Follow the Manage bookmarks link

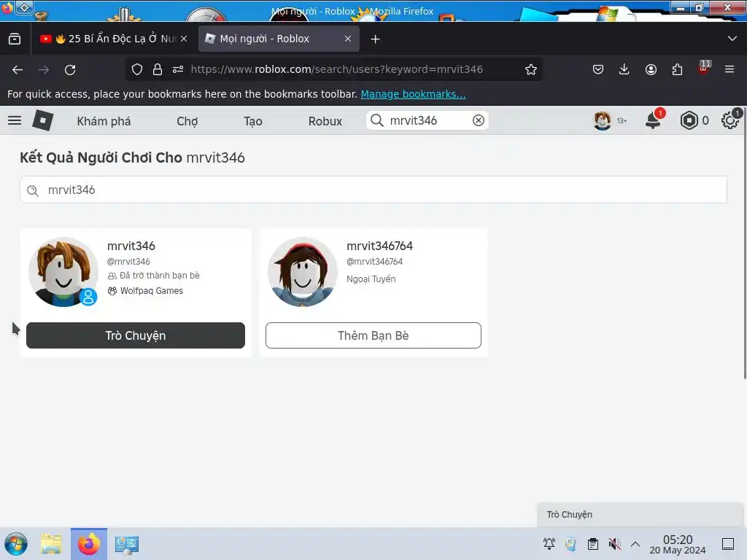click(413, 94)
